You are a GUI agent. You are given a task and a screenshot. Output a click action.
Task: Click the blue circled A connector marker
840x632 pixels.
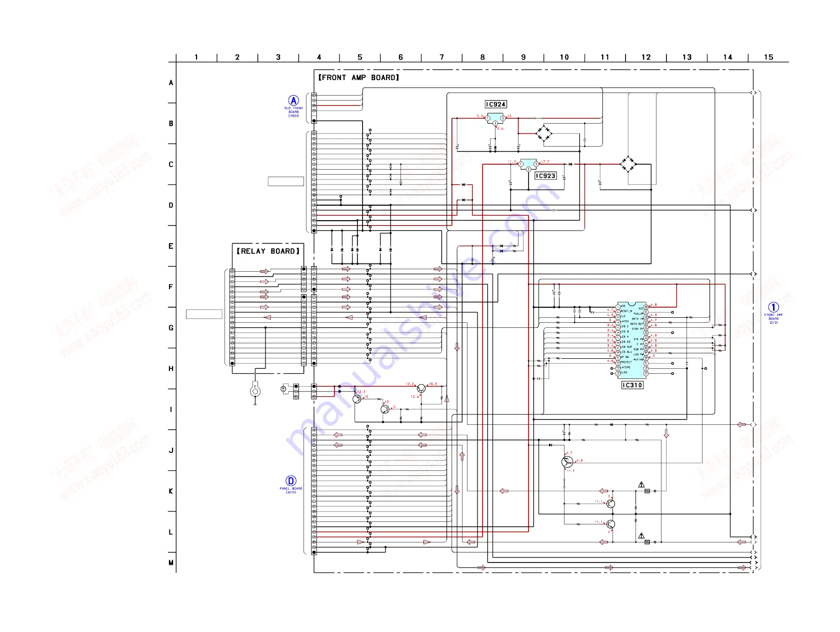click(293, 101)
